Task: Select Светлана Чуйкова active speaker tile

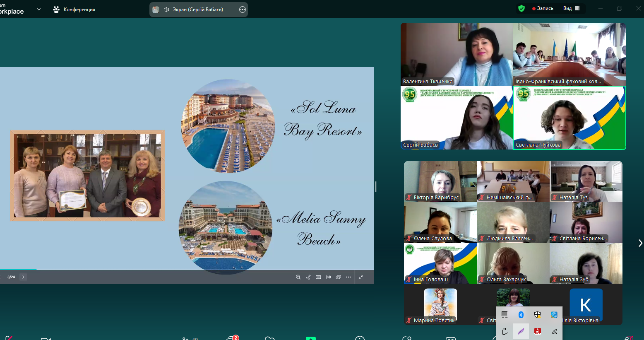Action: click(570, 118)
